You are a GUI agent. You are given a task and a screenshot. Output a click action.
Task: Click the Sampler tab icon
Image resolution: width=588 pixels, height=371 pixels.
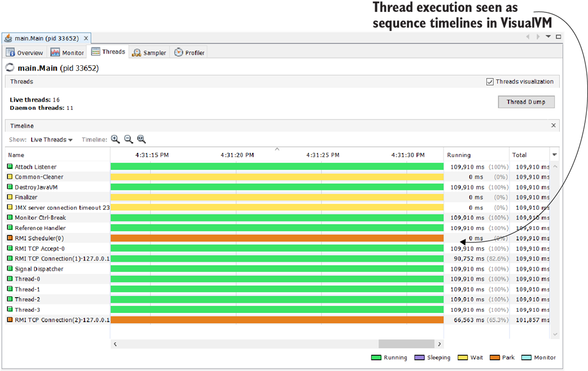tap(136, 52)
